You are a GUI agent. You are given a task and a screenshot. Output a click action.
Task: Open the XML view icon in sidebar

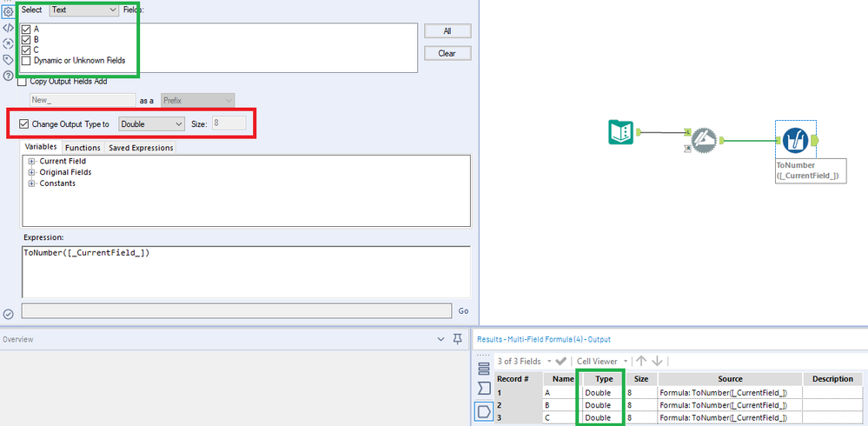pyautogui.click(x=9, y=28)
